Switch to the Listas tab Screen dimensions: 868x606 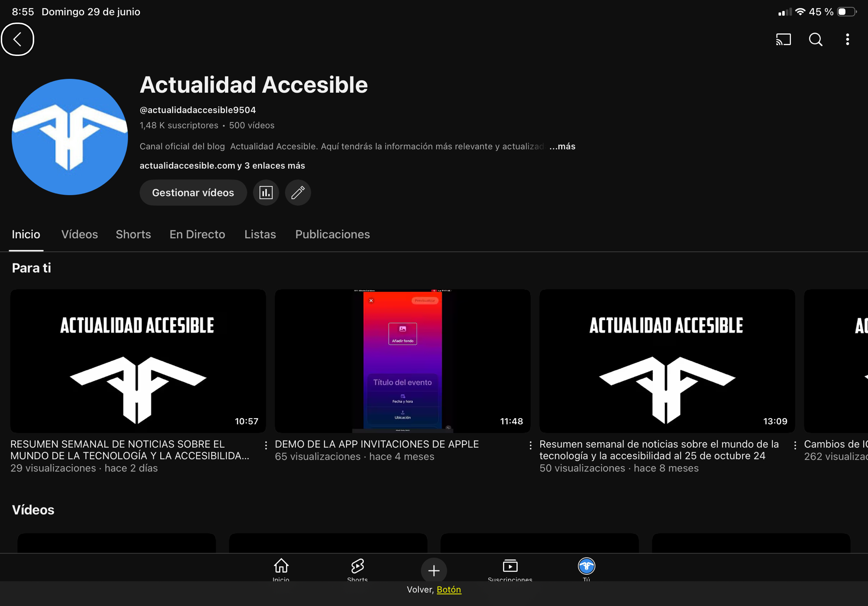click(260, 235)
